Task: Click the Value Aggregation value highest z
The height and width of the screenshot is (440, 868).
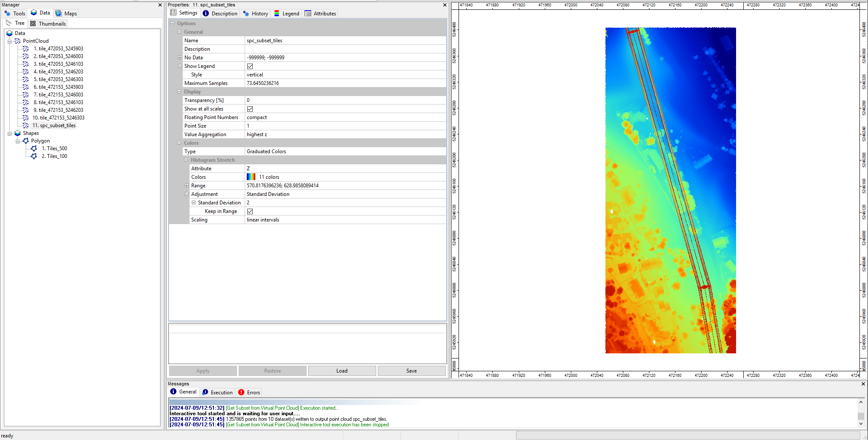Action: [345, 134]
